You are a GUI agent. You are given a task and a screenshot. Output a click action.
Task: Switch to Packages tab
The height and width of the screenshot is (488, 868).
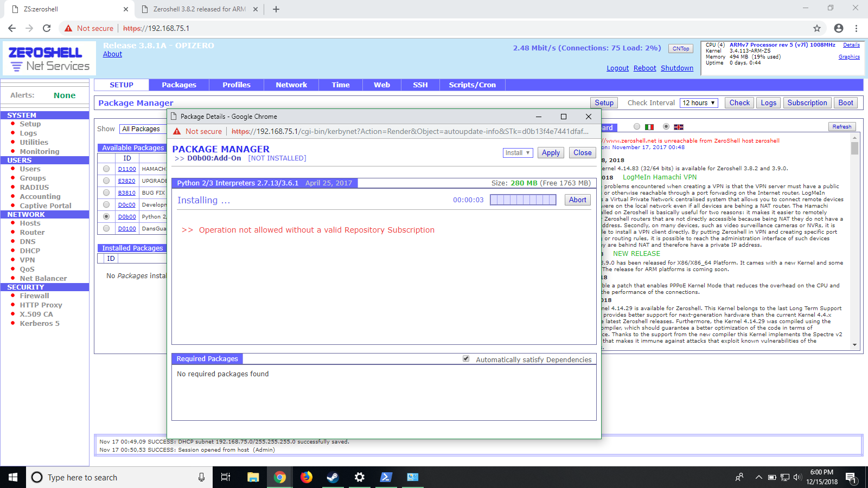[x=179, y=85]
